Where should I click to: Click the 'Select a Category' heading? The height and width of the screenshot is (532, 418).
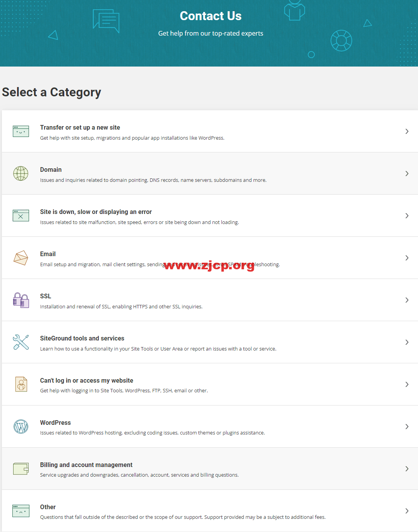[51, 92]
